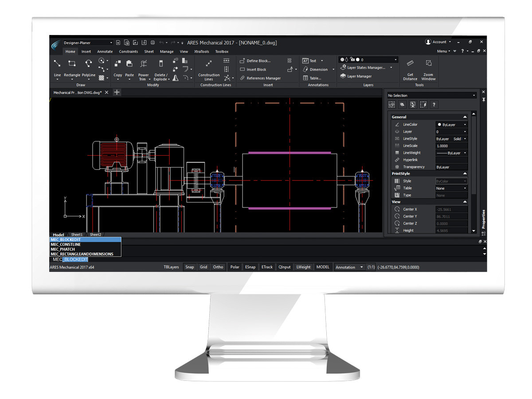This screenshot has height=399, width=532.
Task: Toggle QInput in the status bar
Action: point(285,267)
